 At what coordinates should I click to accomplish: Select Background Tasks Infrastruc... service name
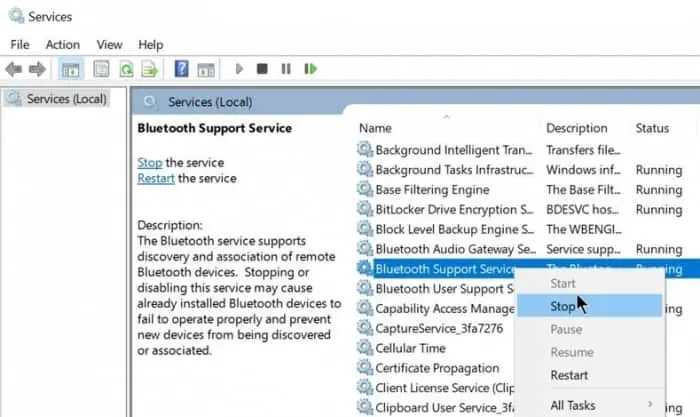[454, 170]
